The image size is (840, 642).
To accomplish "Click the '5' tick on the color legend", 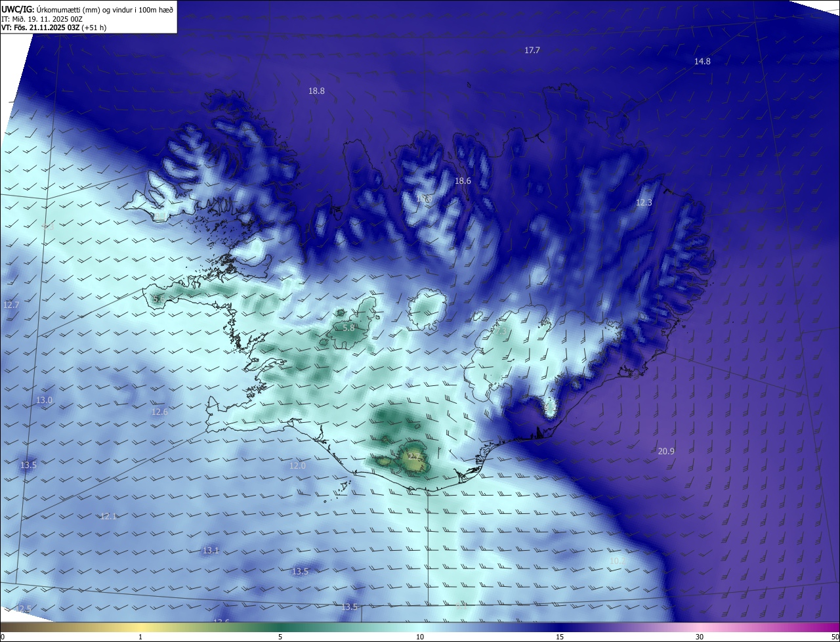I will pos(280,637).
